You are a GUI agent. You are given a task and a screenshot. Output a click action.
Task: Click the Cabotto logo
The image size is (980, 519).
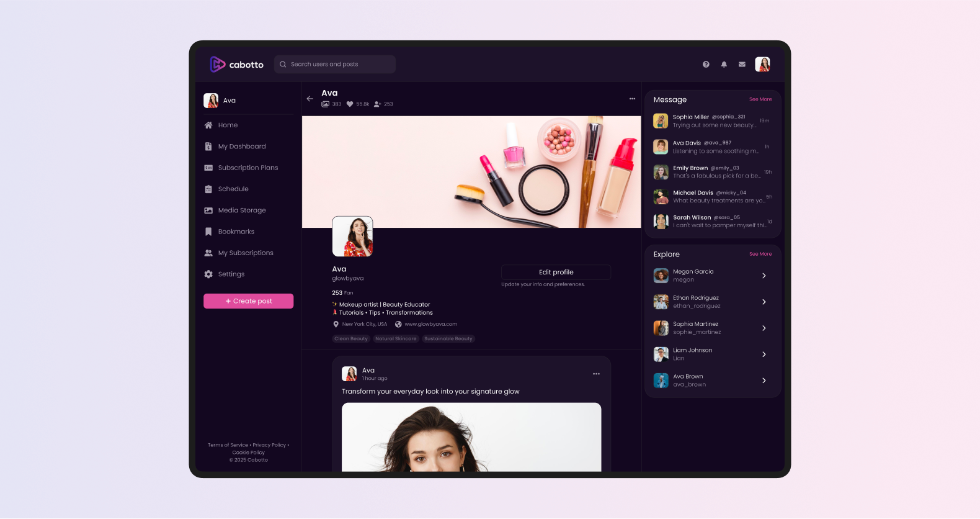pos(236,65)
